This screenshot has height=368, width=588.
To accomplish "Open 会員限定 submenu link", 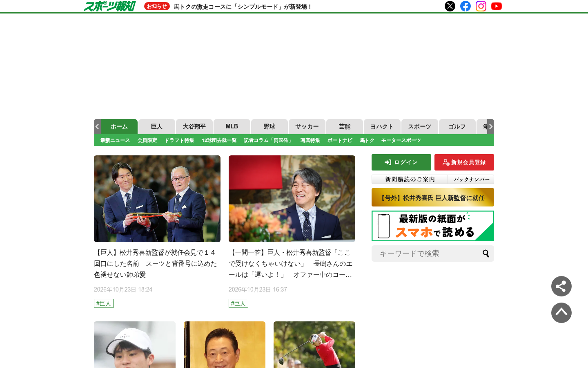I will tap(147, 140).
